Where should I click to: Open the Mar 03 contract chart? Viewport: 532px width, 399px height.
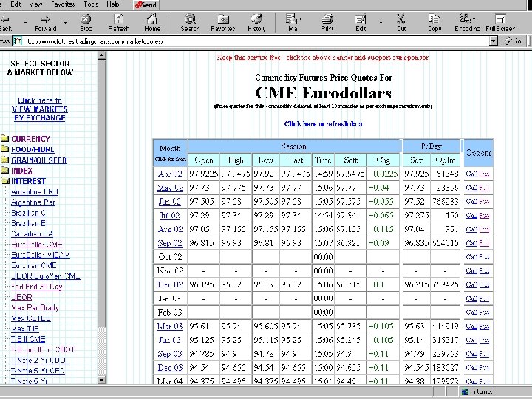(170, 326)
